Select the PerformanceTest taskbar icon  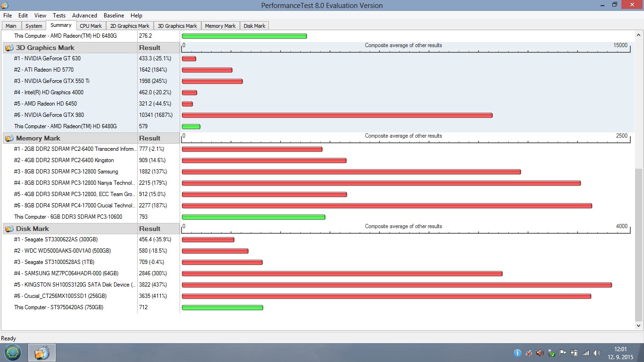tap(42, 353)
